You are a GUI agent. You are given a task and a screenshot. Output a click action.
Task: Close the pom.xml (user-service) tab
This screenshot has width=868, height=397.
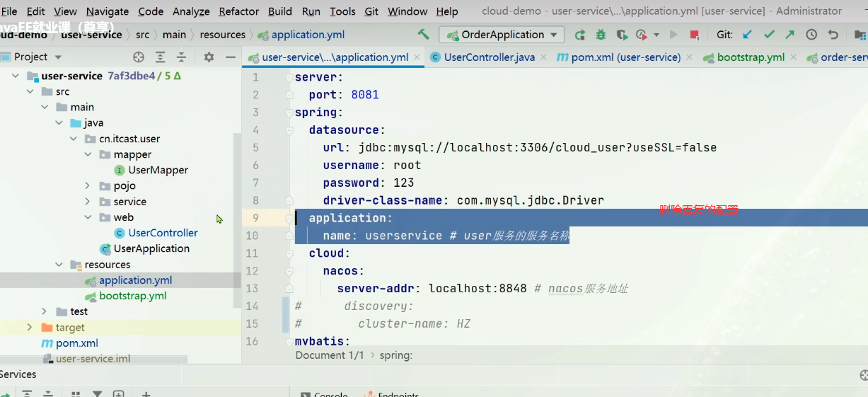tap(688, 58)
